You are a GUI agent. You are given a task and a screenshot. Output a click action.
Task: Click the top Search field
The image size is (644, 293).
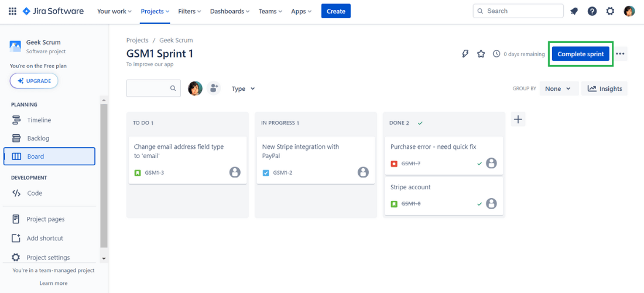[x=518, y=11]
